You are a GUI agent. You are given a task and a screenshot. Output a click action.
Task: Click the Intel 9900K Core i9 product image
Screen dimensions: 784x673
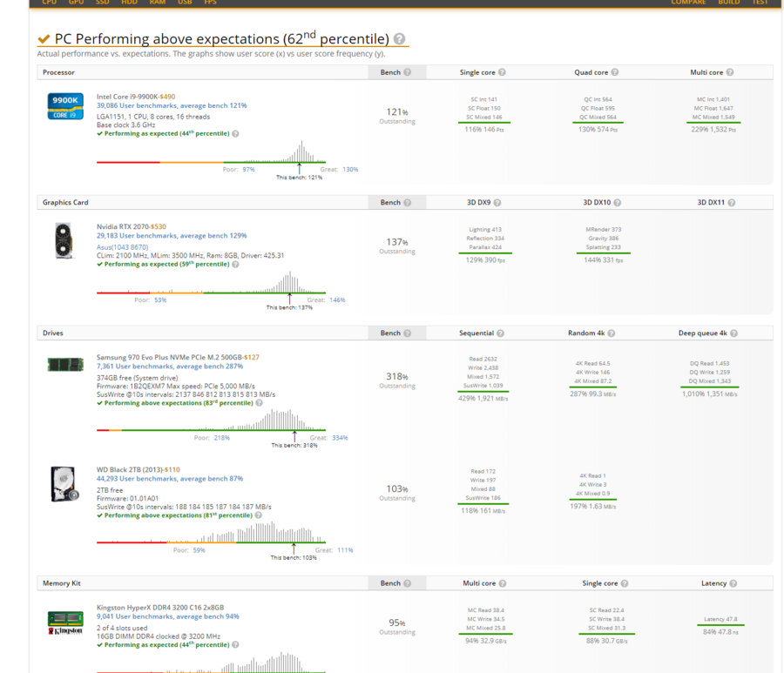(x=65, y=106)
